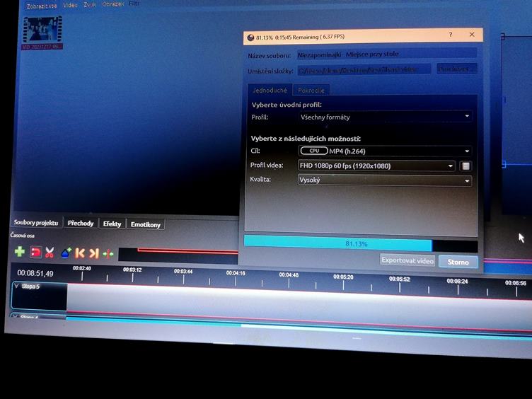This screenshot has width=532, height=399.
Task: Jump to the previous marker
Action: tap(80, 253)
